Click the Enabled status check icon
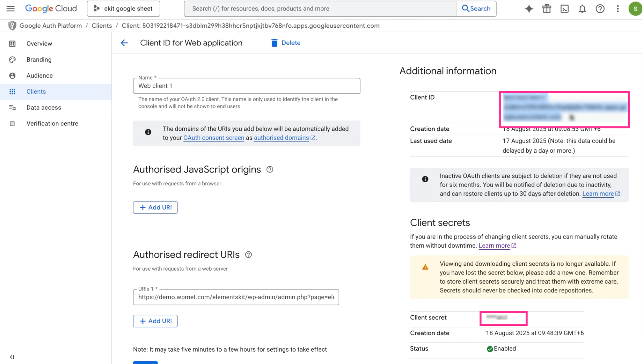642x364 pixels. tap(490, 349)
